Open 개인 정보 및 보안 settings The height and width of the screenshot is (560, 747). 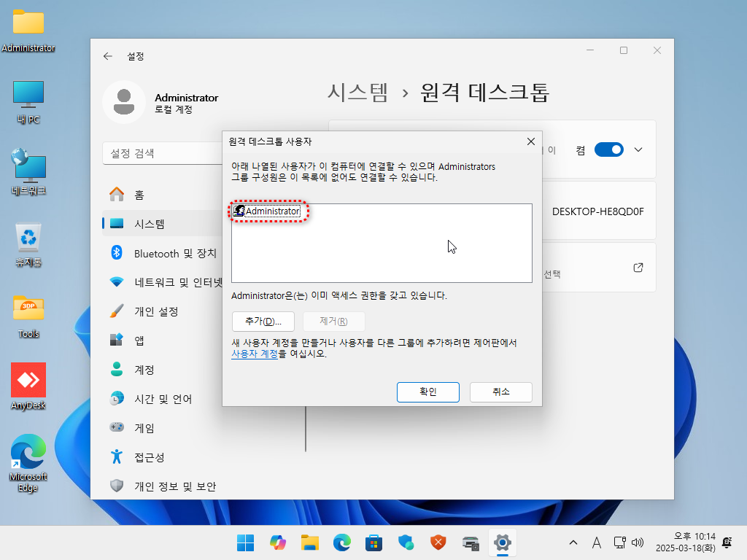click(x=163, y=486)
